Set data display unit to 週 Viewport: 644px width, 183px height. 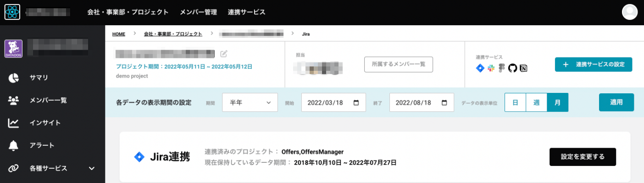pos(536,103)
